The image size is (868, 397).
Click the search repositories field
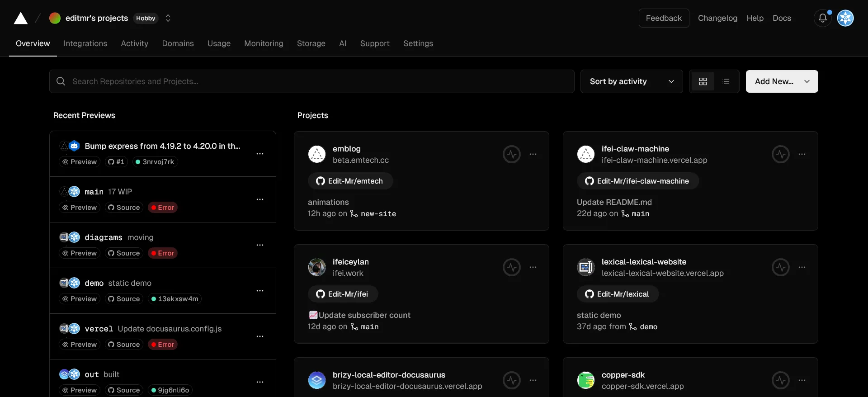coord(312,81)
